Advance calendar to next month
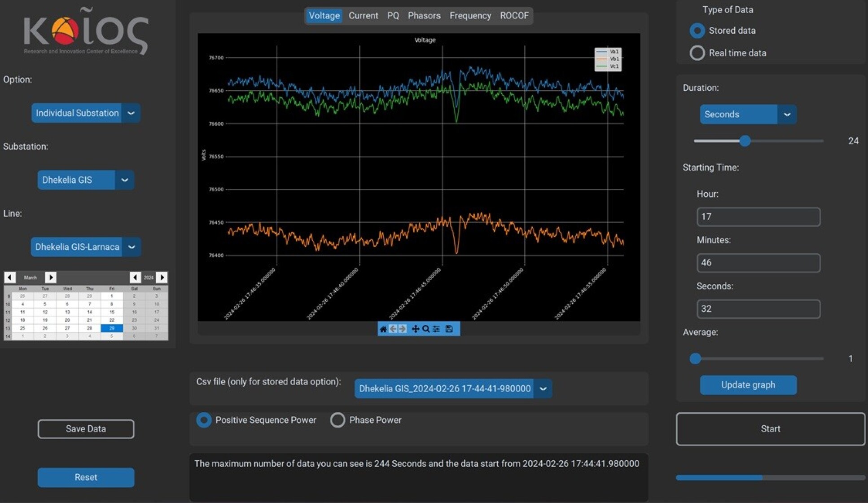Image resolution: width=868 pixels, height=503 pixels. [51, 278]
